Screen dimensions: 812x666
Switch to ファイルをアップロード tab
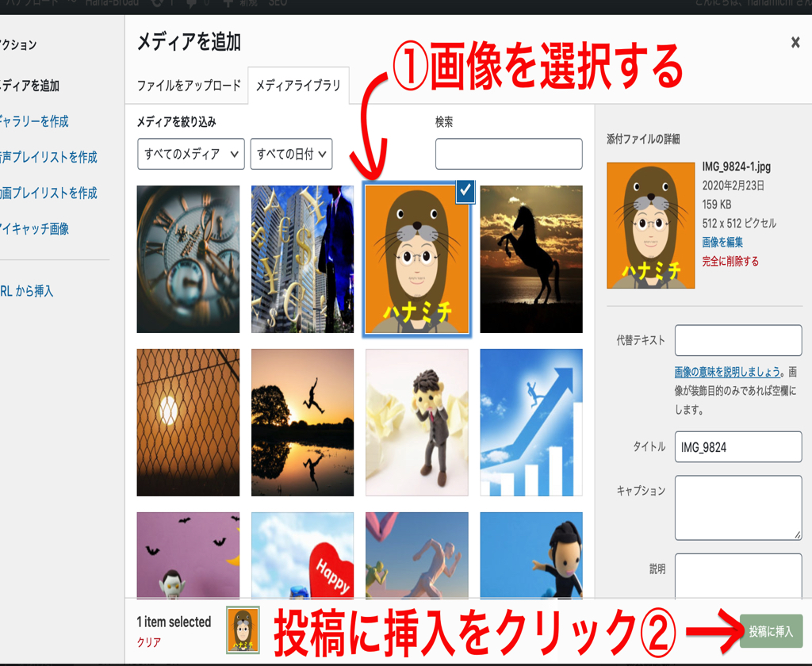coord(189,86)
